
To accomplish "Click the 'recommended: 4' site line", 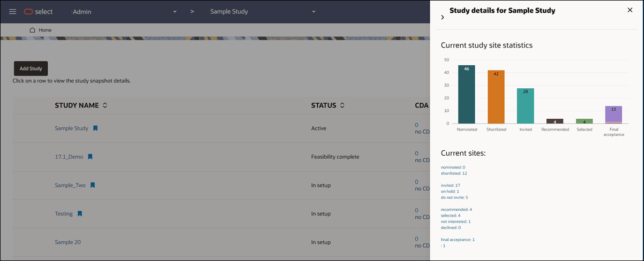I will click(456, 210).
